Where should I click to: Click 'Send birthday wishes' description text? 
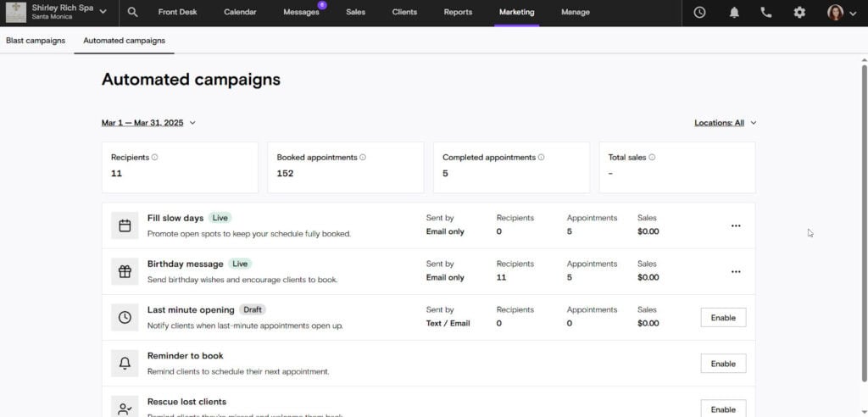[242, 281]
